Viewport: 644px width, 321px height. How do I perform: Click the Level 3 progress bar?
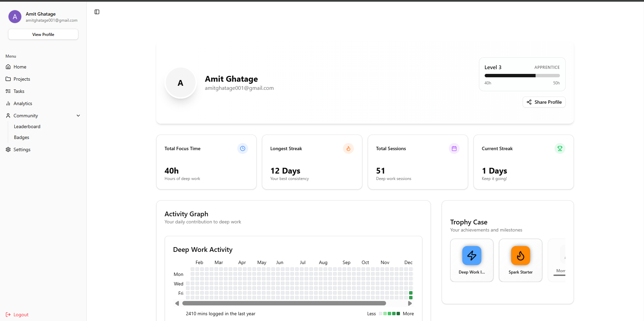click(522, 76)
